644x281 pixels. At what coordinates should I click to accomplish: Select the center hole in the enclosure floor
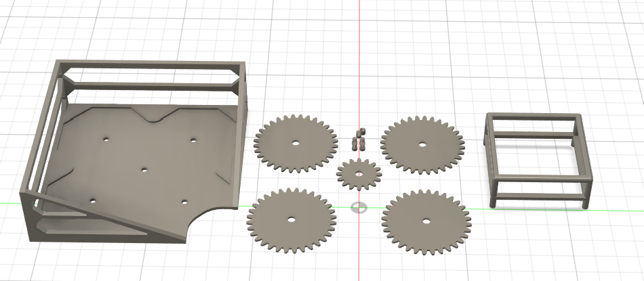pos(144,169)
